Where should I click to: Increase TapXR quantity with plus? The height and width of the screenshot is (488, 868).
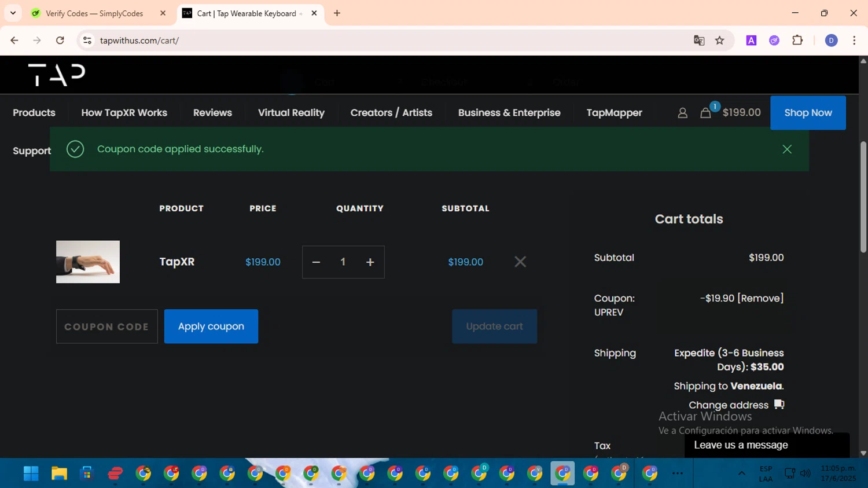[x=370, y=262]
